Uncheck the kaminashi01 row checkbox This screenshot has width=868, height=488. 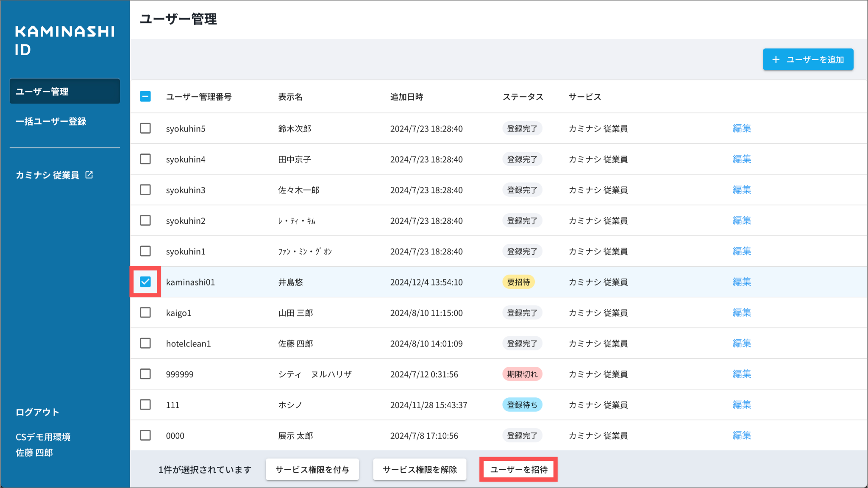pyautogui.click(x=145, y=282)
